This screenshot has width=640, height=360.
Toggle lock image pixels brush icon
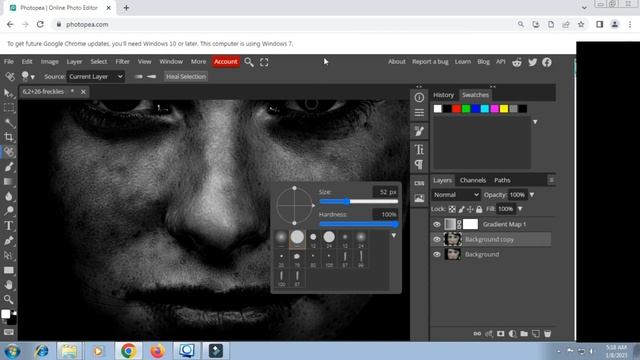pyautogui.click(x=461, y=209)
